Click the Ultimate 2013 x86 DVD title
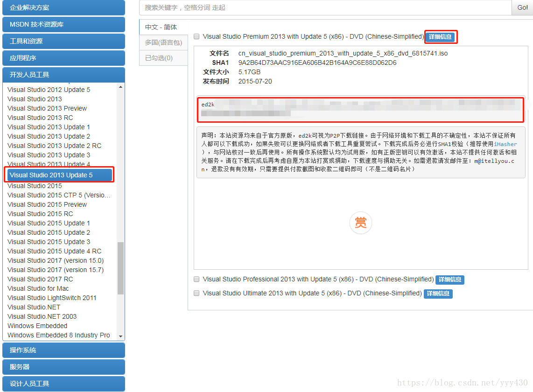This screenshot has height=392, width=533. click(312, 293)
